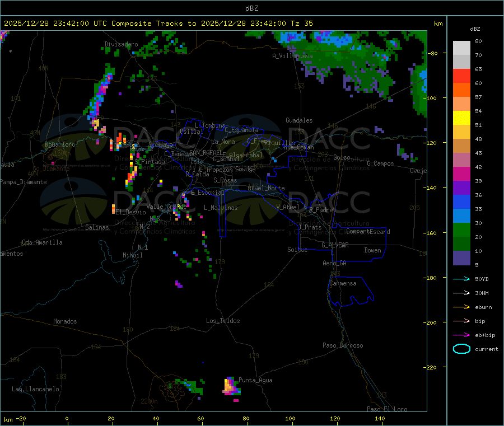The image size is (504, 426).
Task: Click the L_Malvinas map label
Action: click(x=221, y=208)
